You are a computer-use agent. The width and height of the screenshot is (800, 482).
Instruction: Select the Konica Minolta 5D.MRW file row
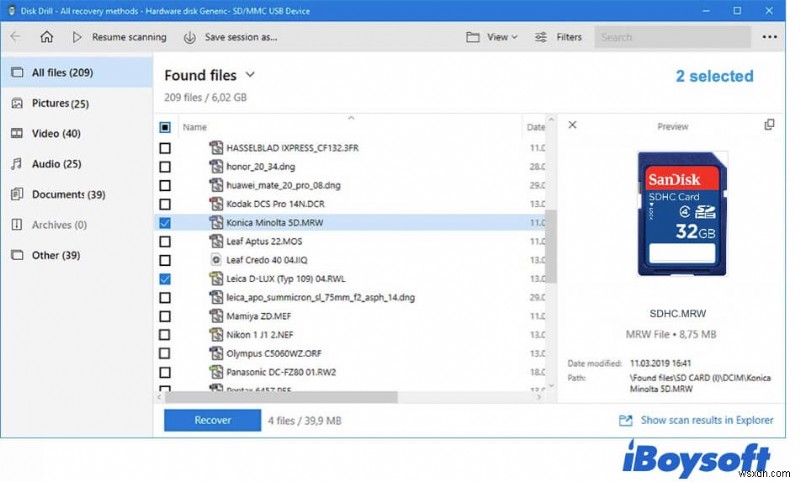pos(350,222)
